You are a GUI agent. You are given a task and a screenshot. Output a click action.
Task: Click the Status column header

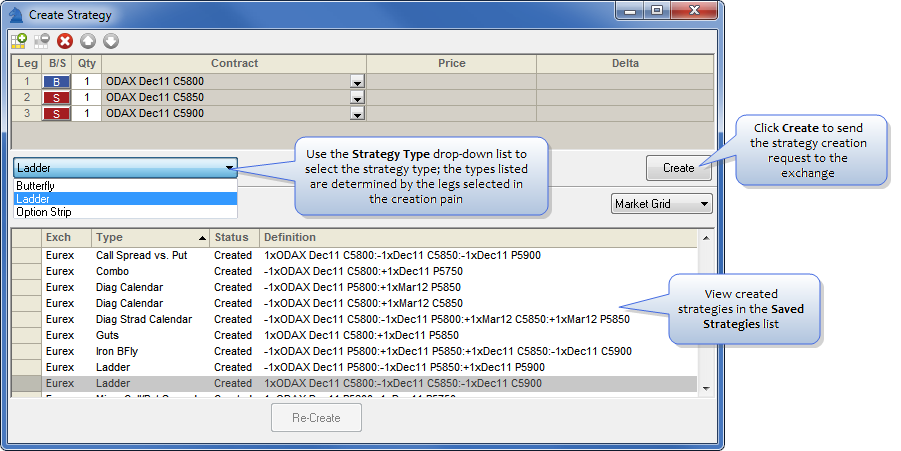click(x=235, y=237)
